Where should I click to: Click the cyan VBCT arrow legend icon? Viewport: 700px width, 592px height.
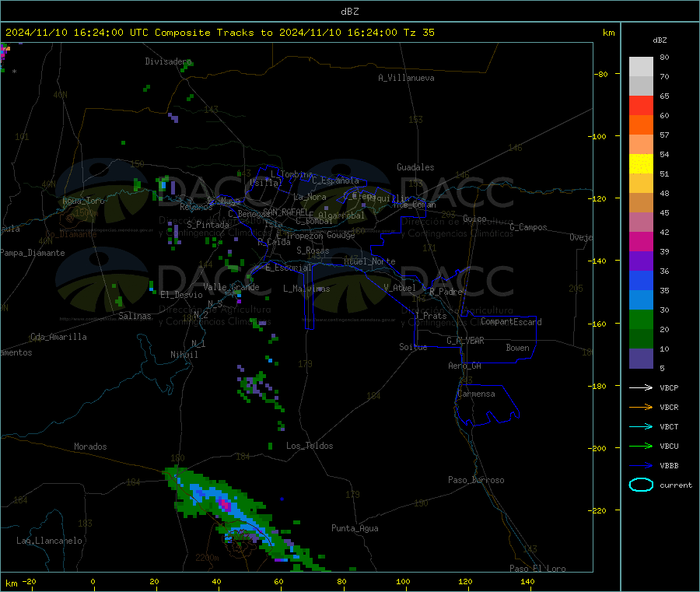(x=641, y=426)
